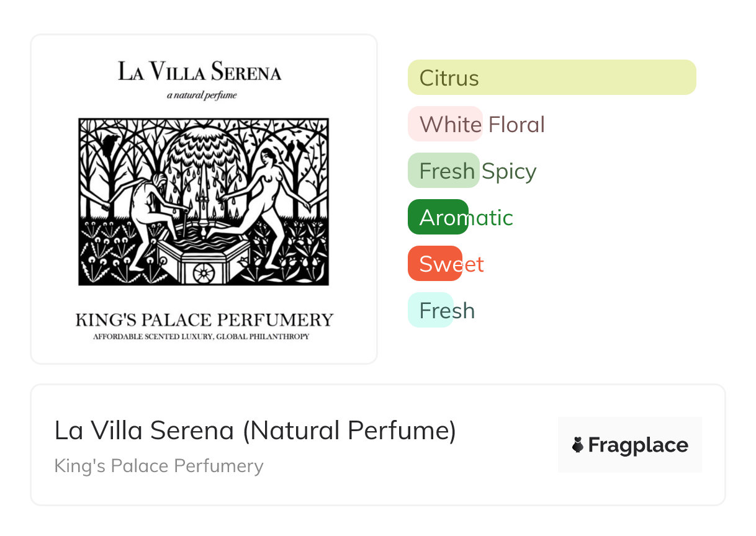The image size is (756, 536).
Task: Open the Fragplace wordmark link
Action: (x=637, y=445)
